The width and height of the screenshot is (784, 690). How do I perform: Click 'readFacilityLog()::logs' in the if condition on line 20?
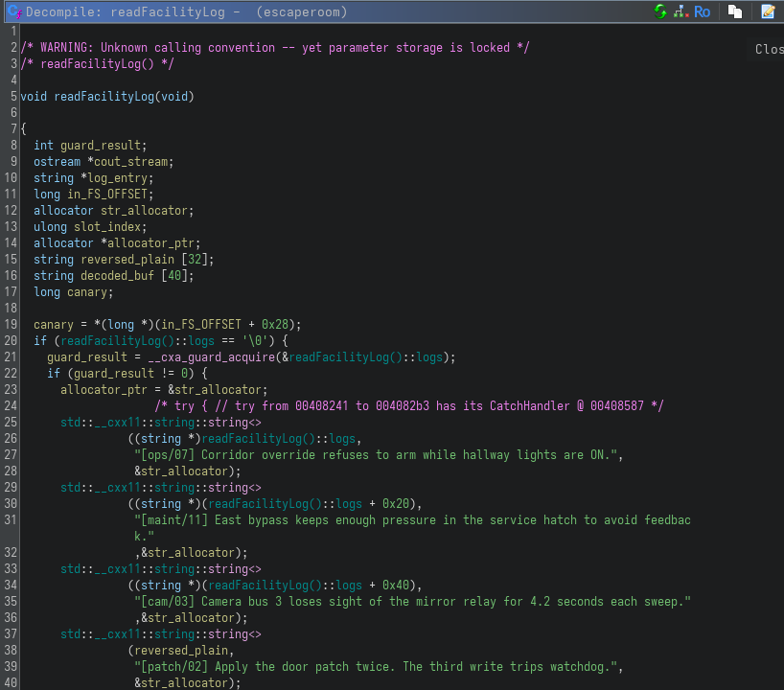(137, 341)
